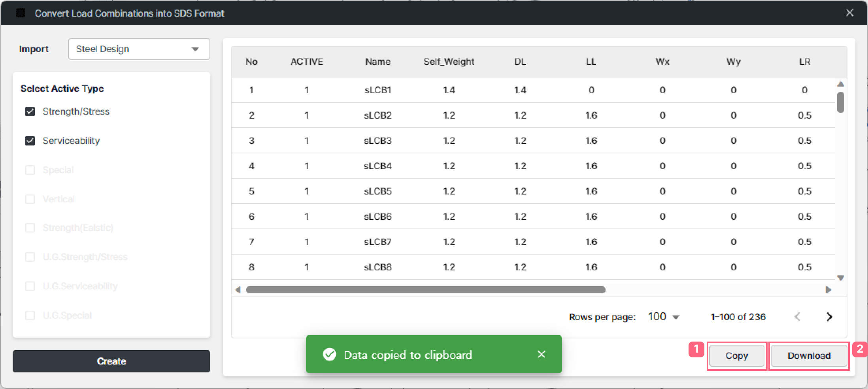Click the horizontal scrollbar thumb of table
The height and width of the screenshot is (389, 868).
[425, 290]
